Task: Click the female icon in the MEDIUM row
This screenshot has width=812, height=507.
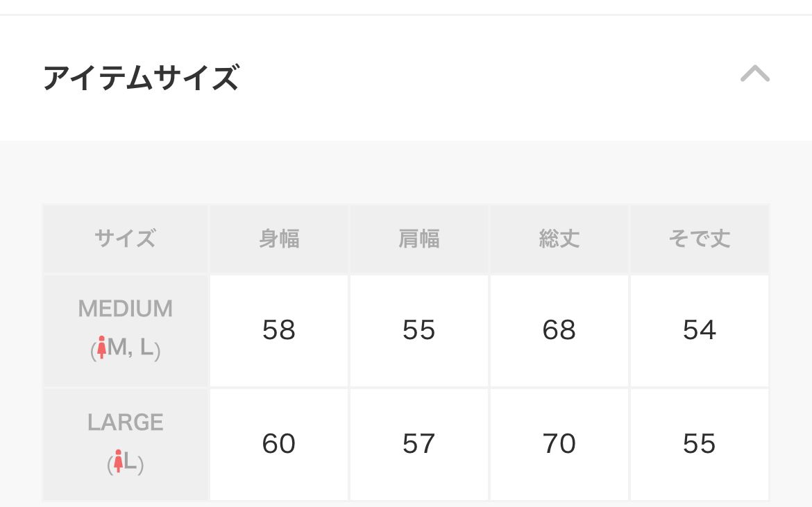Action: 101,347
